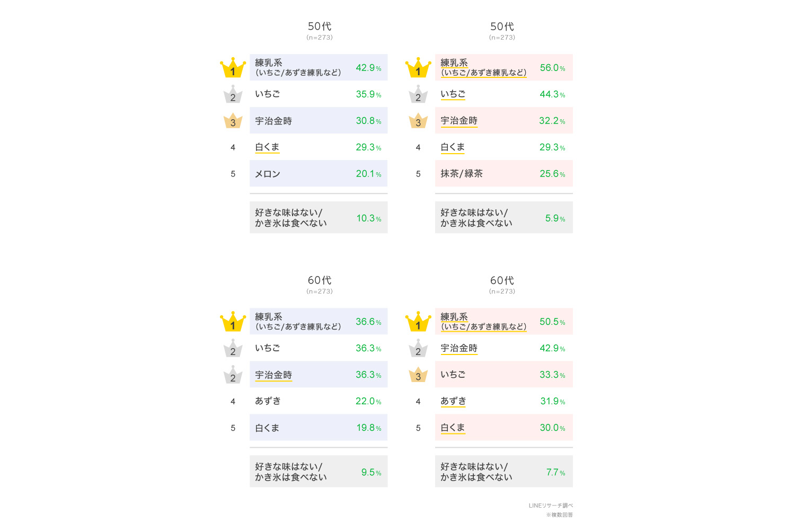Click the bronze rank 3 crown beside 宇治金時 30.8%
The height and width of the screenshot is (532, 795).
[233, 121]
